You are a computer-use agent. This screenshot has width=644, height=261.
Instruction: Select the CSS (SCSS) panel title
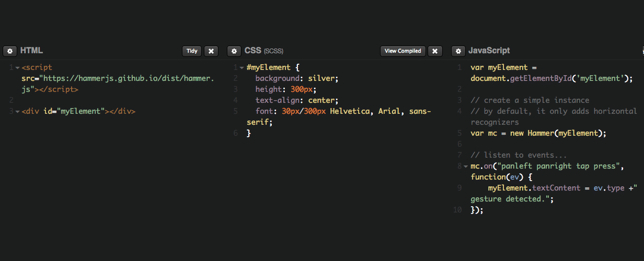264,51
